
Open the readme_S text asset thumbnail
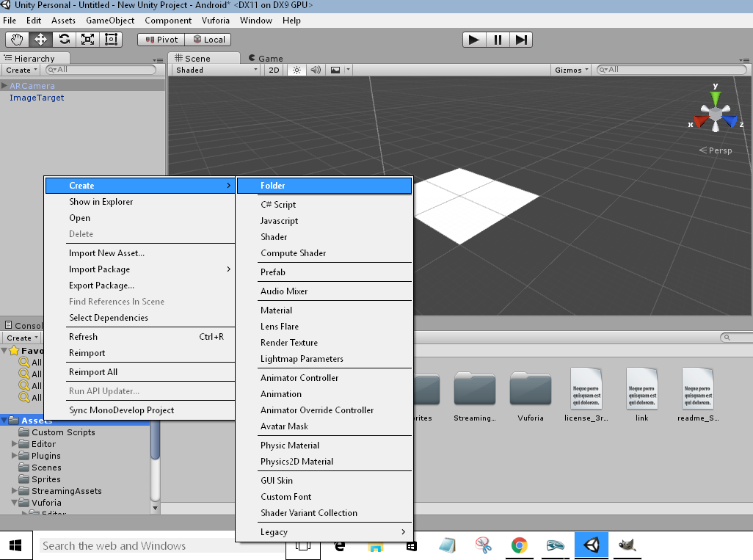[698, 389]
